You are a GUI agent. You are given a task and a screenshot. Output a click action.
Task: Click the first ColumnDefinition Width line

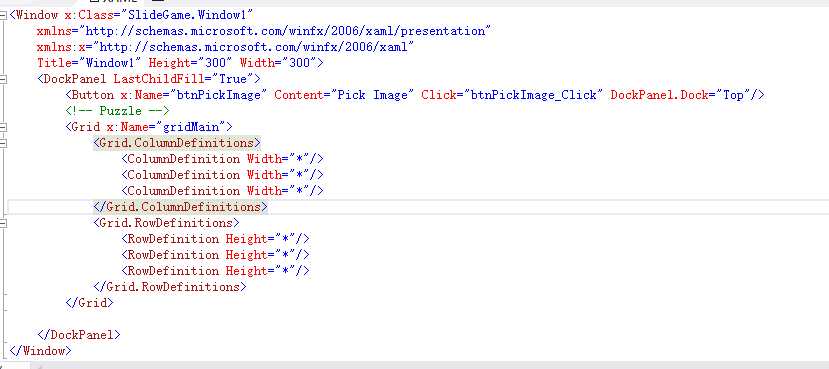[222, 159]
